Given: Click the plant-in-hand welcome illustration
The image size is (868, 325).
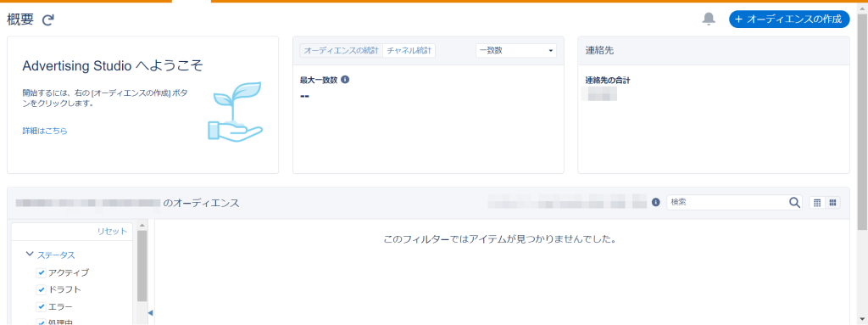Looking at the screenshot, I should click(236, 111).
